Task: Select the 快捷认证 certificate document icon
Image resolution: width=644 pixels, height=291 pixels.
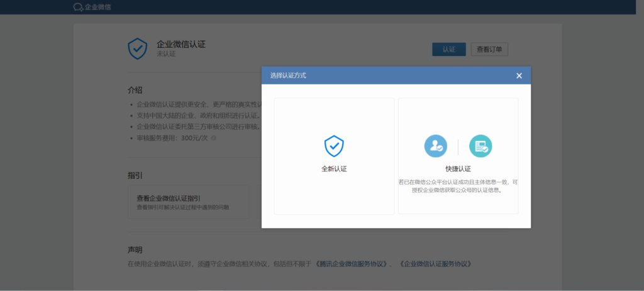Action: (x=480, y=146)
